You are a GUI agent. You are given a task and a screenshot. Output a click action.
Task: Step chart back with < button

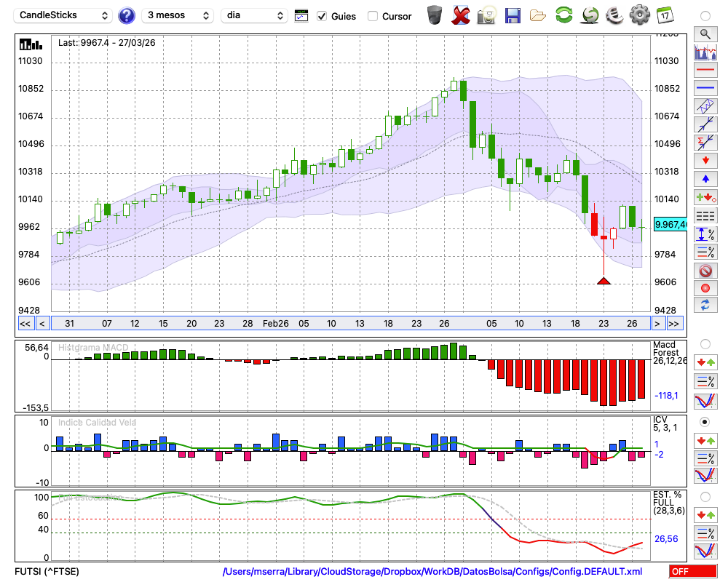(41, 324)
